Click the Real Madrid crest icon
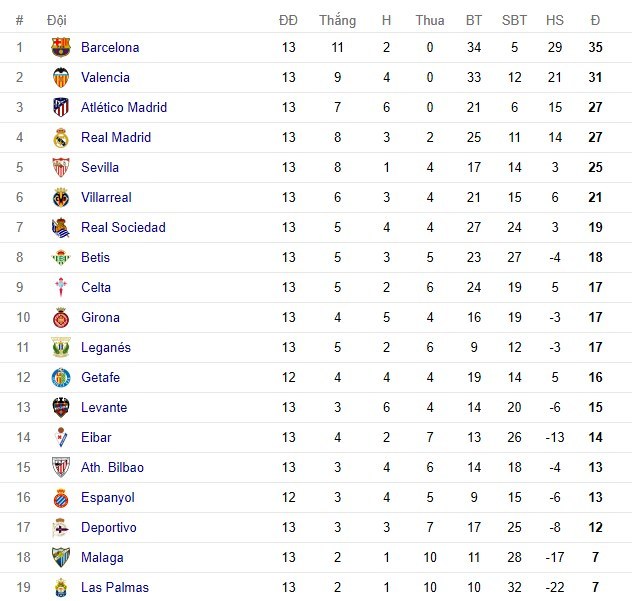The image size is (632, 601). (x=60, y=137)
